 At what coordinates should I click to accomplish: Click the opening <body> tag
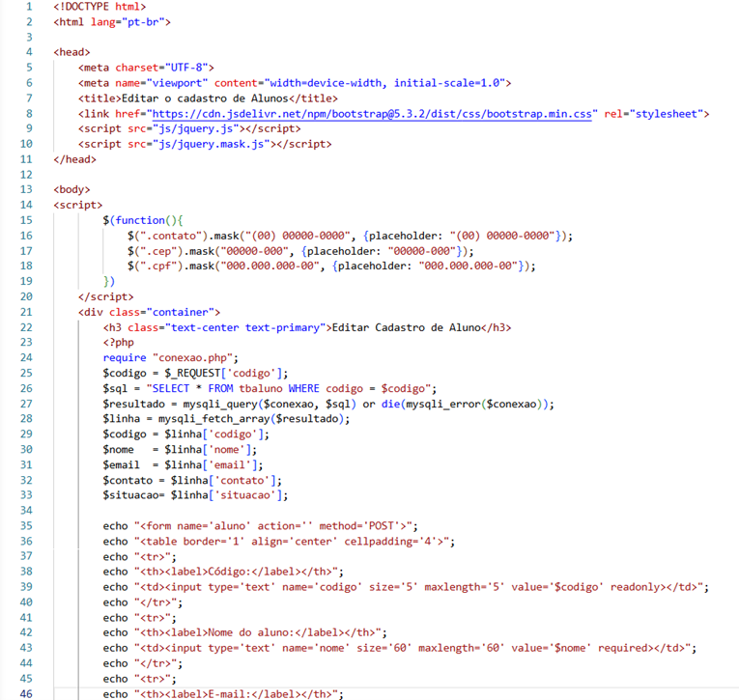point(71,189)
